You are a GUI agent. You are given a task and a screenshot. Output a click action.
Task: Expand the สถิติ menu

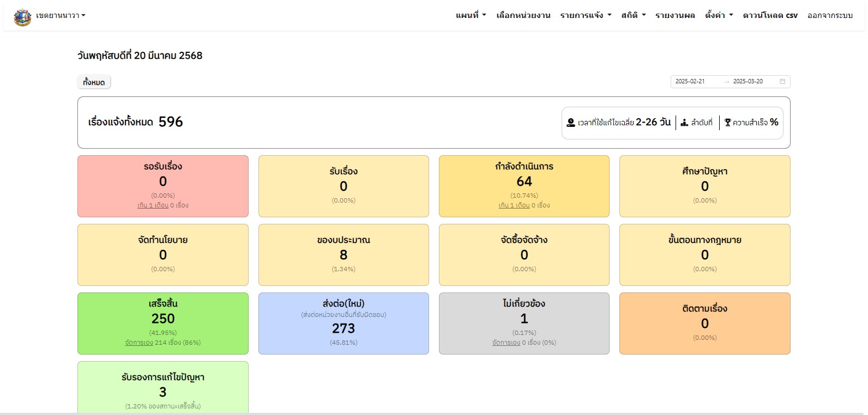click(x=634, y=15)
